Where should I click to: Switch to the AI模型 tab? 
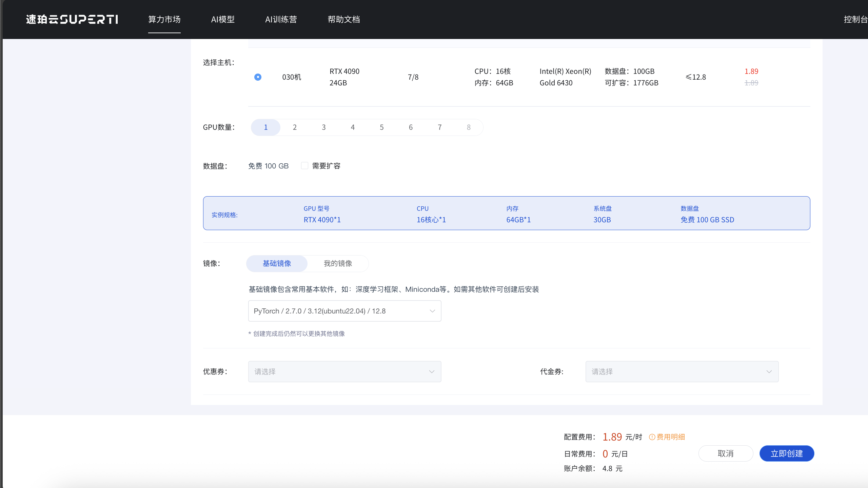pyautogui.click(x=223, y=19)
